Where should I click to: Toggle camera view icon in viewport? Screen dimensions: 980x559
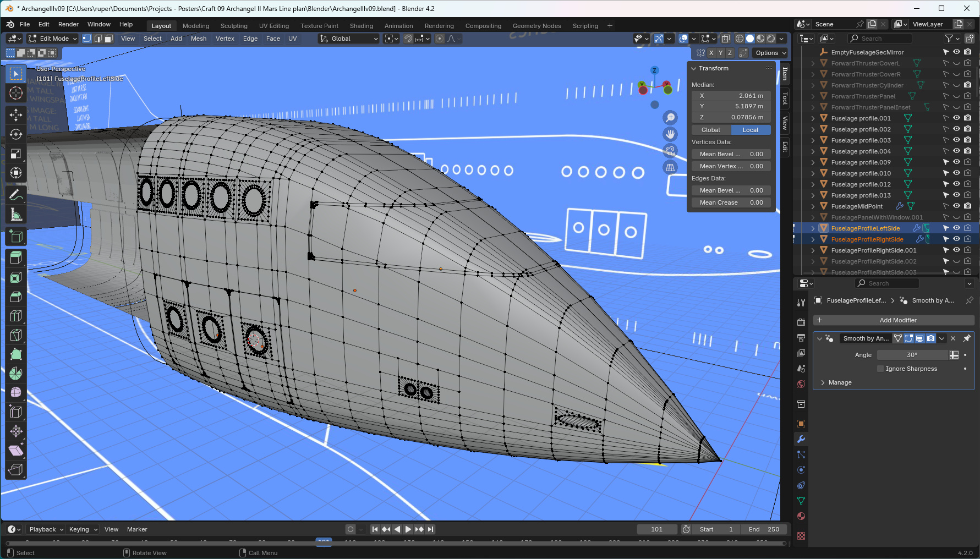(670, 150)
